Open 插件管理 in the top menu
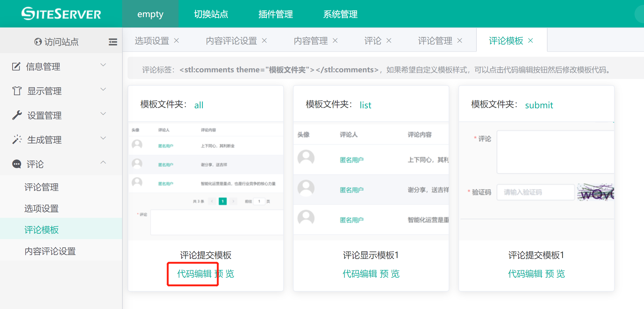The width and height of the screenshot is (644, 309). point(275,14)
